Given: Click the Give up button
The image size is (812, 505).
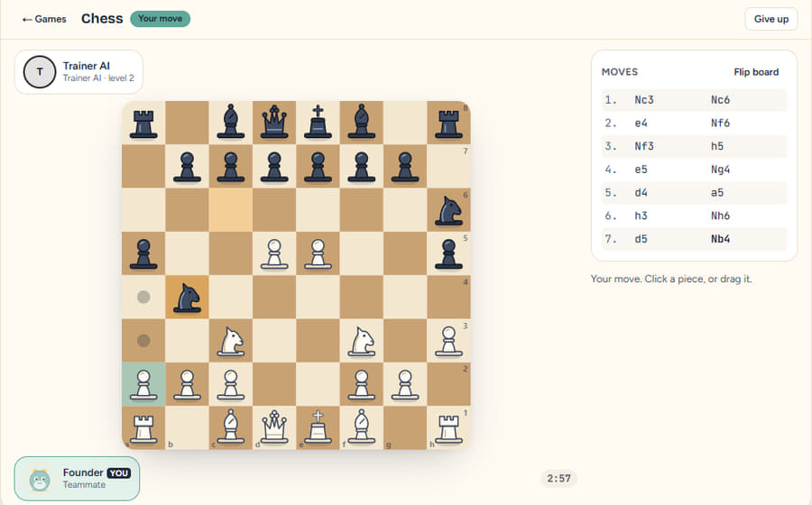Looking at the screenshot, I should click(x=771, y=19).
